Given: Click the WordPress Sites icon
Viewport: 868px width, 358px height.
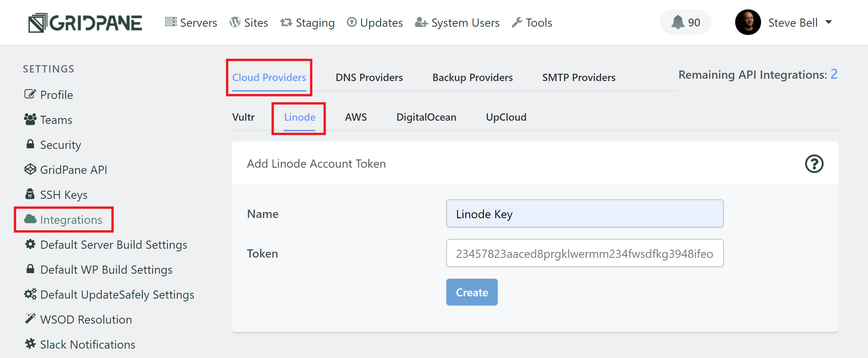Looking at the screenshot, I should click(235, 22).
